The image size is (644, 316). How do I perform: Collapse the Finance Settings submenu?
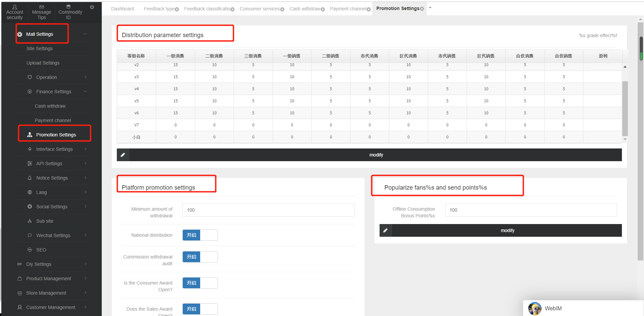[x=85, y=92]
